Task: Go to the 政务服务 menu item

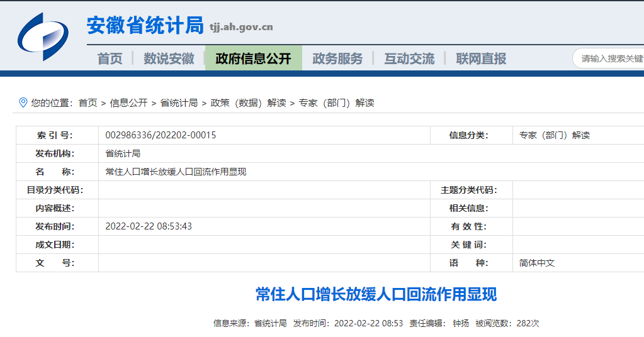Action: coord(337,58)
